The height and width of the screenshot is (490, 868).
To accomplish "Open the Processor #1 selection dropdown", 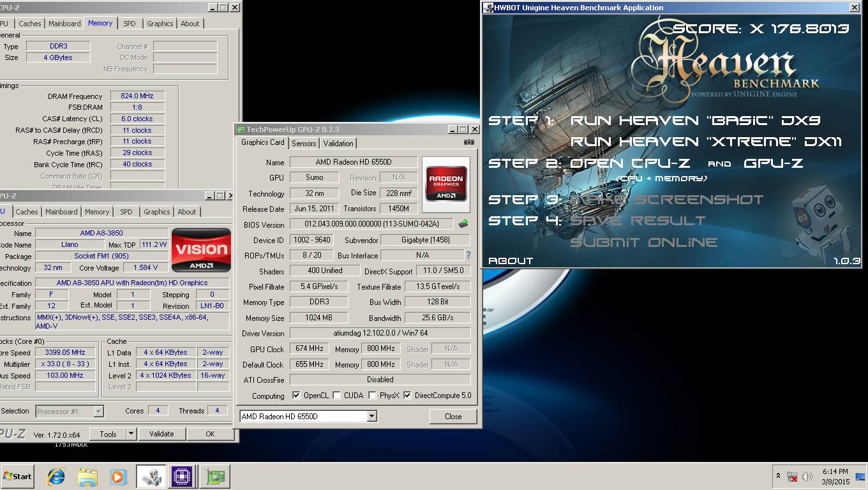I will (99, 412).
